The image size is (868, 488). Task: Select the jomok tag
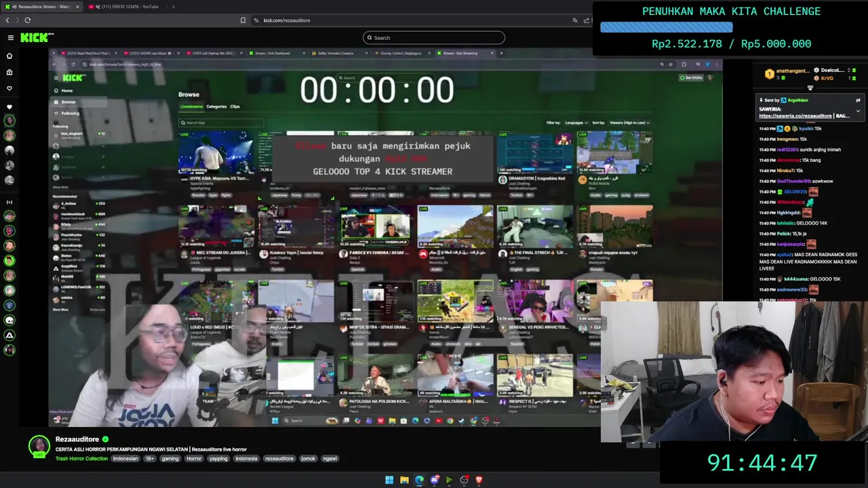[x=309, y=458]
